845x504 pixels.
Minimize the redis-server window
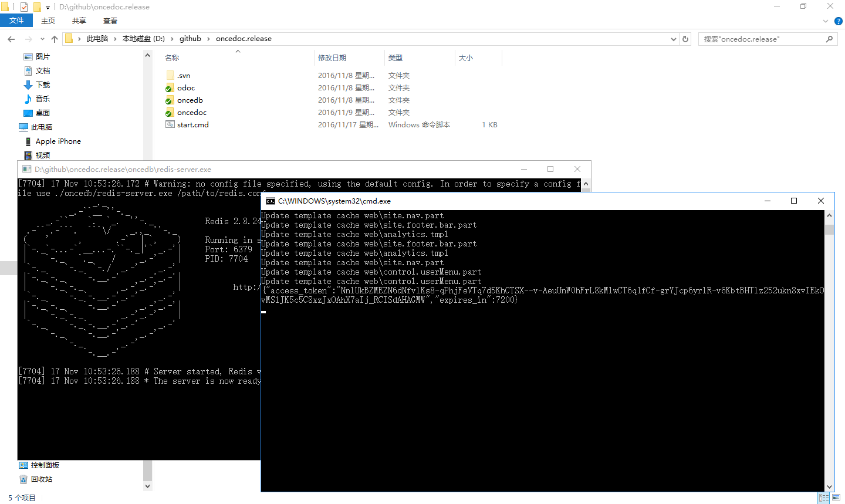[x=523, y=169]
